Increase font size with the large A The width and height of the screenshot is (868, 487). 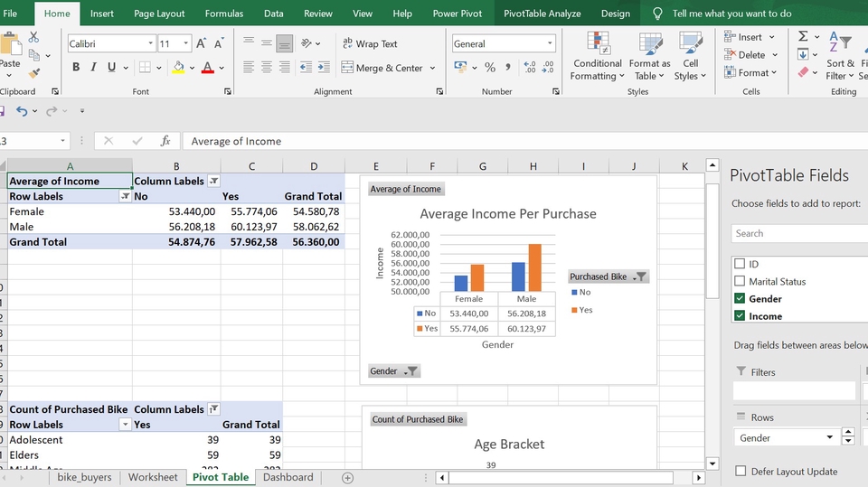(x=201, y=43)
